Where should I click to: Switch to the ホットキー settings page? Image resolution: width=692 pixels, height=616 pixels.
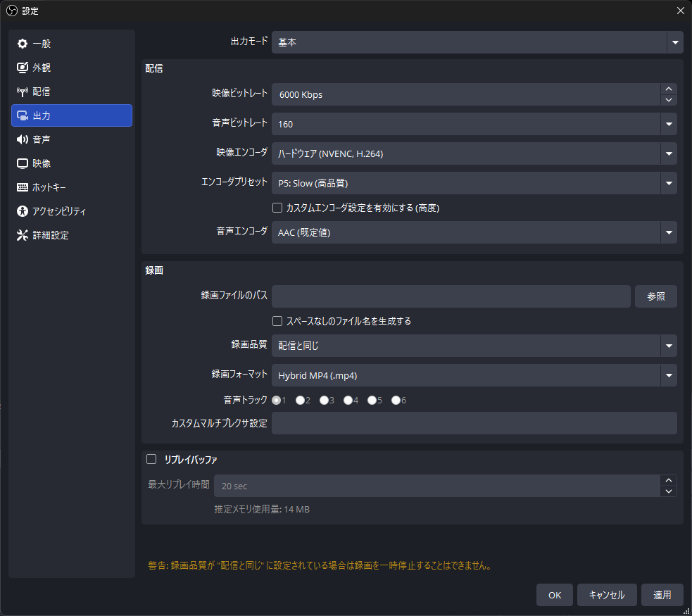72,187
